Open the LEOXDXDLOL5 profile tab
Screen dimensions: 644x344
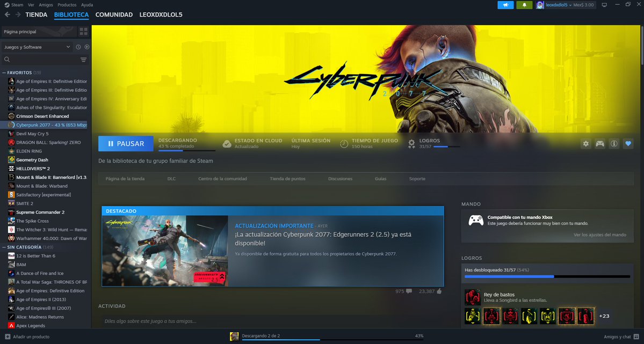click(x=161, y=14)
